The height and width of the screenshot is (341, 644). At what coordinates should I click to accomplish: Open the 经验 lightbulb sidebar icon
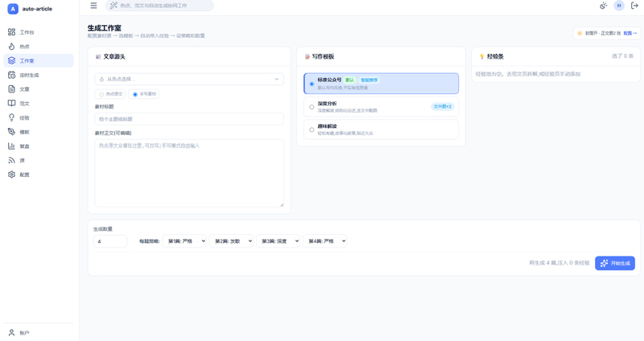pos(11,117)
